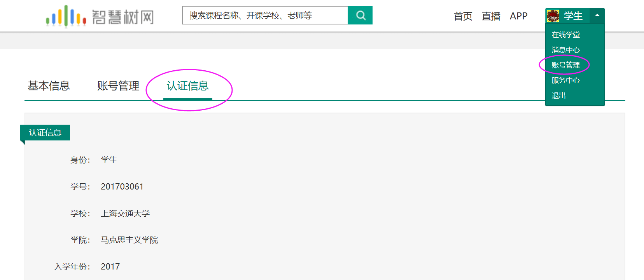Click the student number 201703061
Image resolution: width=644 pixels, height=280 pixels.
point(122,187)
